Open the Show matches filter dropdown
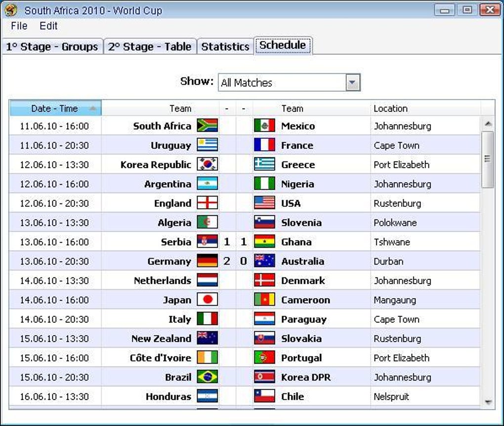This screenshot has width=504, height=426. (x=353, y=82)
